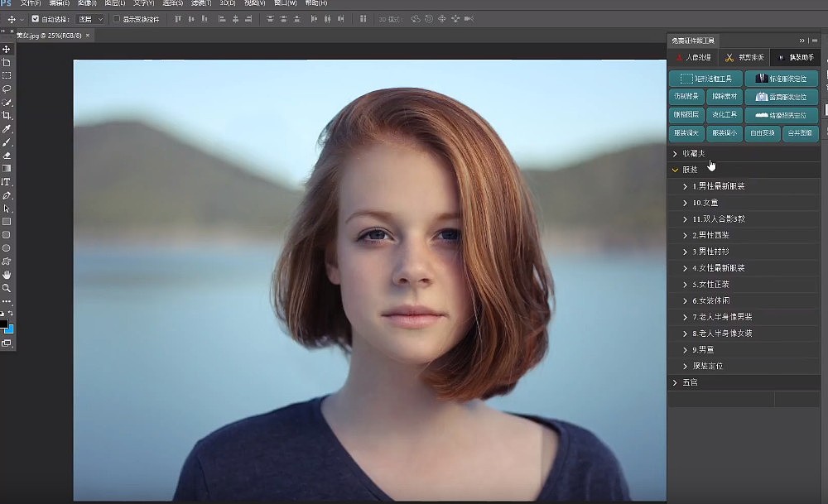Select the Brush tool
The width and height of the screenshot is (828, 504).
(7, 142)
